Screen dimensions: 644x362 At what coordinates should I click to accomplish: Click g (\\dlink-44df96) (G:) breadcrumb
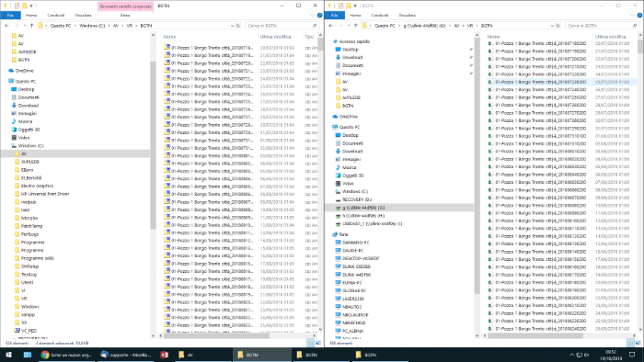tap(424, 26)
